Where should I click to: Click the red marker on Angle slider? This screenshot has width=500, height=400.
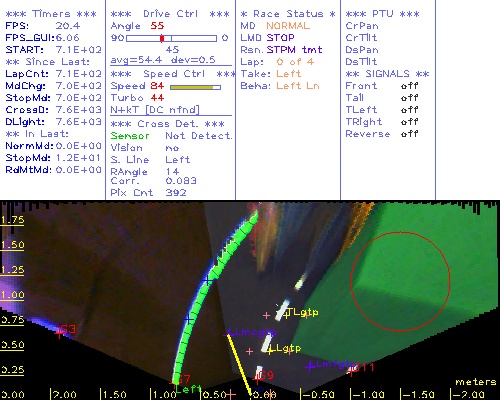(162, 38)
